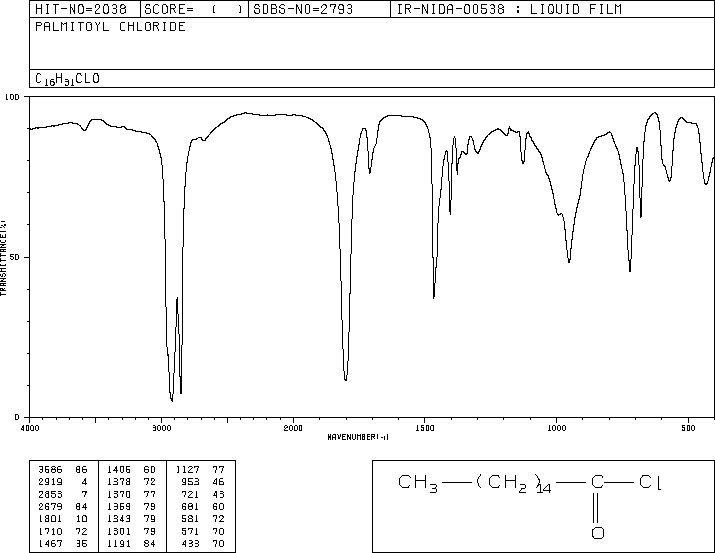The image size is (715, 553).
Task: Click the 3000 wavenumber axis label
Action: [x=161, y=428]
